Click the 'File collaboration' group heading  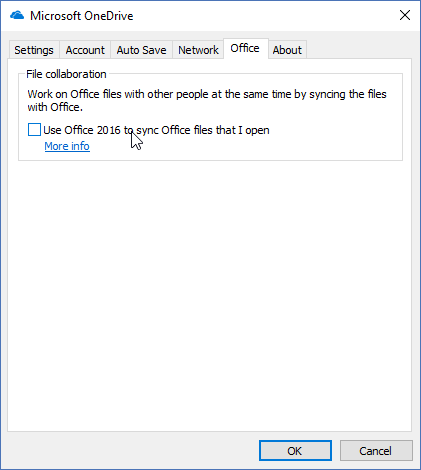tap(66, 74)
